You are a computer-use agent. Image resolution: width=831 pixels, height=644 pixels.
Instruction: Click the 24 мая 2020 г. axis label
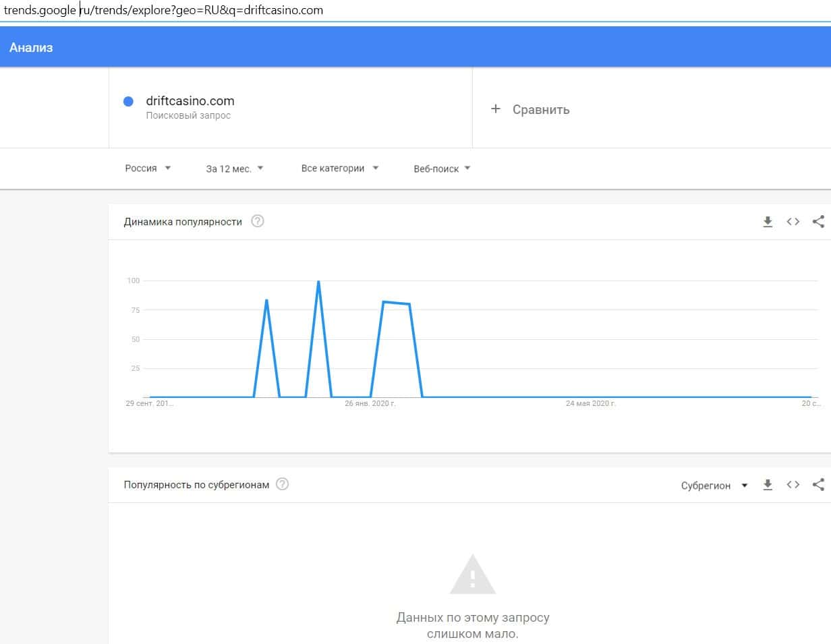tap(590, 403)
